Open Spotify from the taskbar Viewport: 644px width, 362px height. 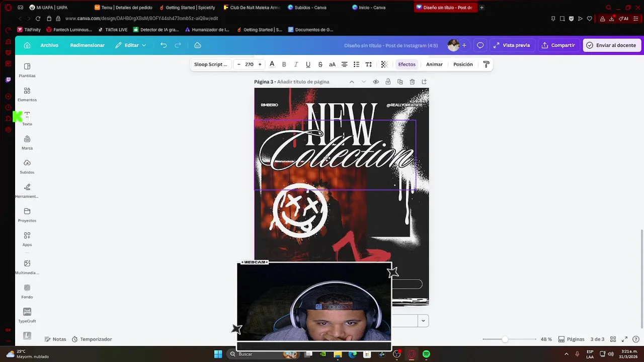click(x=426, y=354)
